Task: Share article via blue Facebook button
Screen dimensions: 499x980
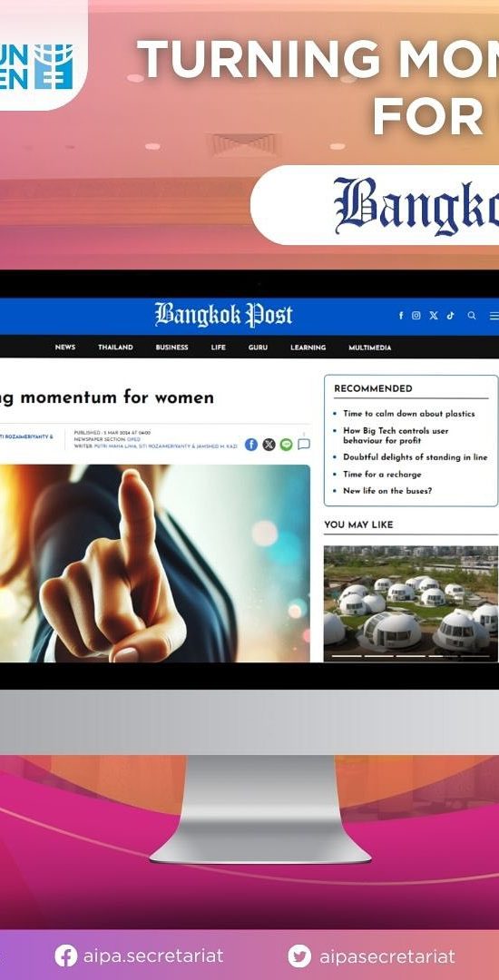Action: (x=251, y=445)
